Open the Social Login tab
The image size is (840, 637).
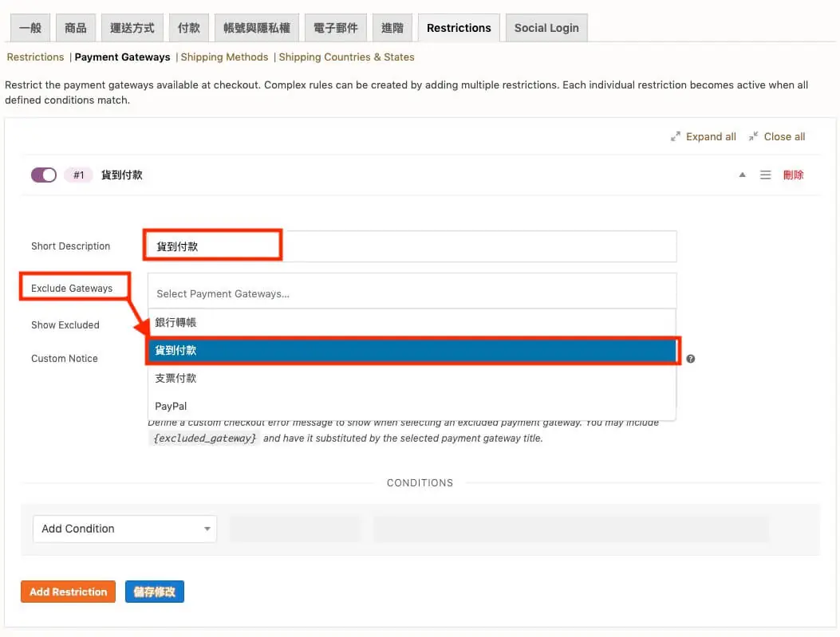tap(546, 28)
